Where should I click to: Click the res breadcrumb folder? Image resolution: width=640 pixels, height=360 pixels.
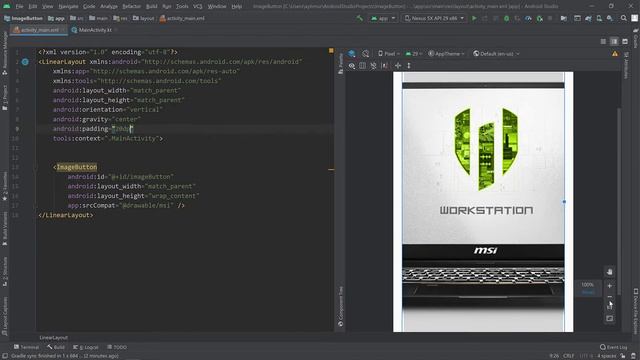120,18
